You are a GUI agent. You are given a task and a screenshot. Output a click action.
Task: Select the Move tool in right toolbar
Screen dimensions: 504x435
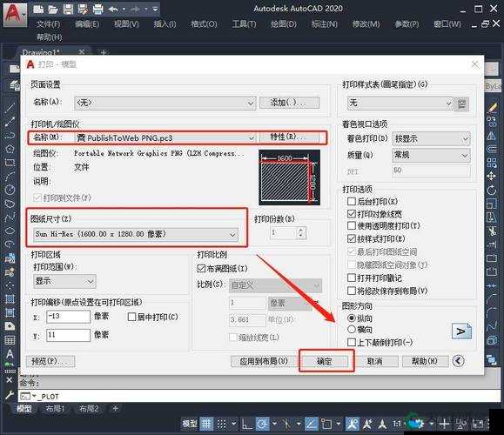tap(492, 176)
